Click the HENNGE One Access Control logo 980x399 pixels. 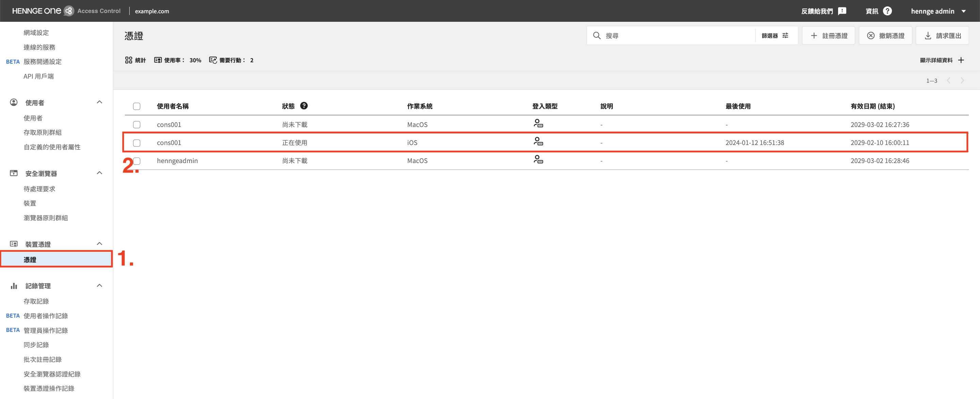(66, 11)
